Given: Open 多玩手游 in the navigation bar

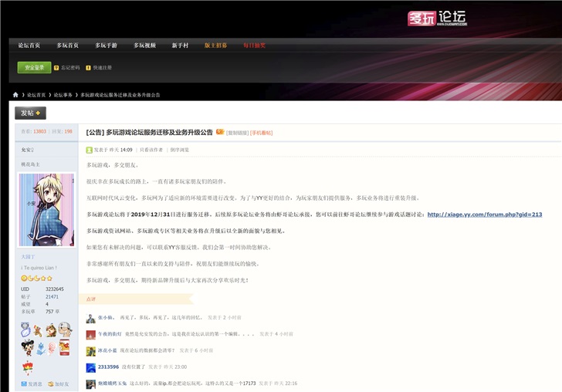Looking at the screenshot, I should pyautogui.click(x=106, y=46).
